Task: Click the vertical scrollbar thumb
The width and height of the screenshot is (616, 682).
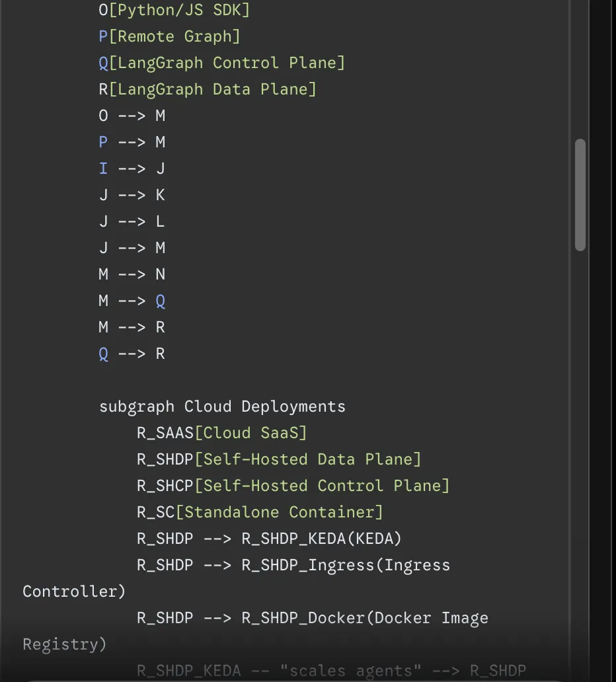Action: (580, 195)
